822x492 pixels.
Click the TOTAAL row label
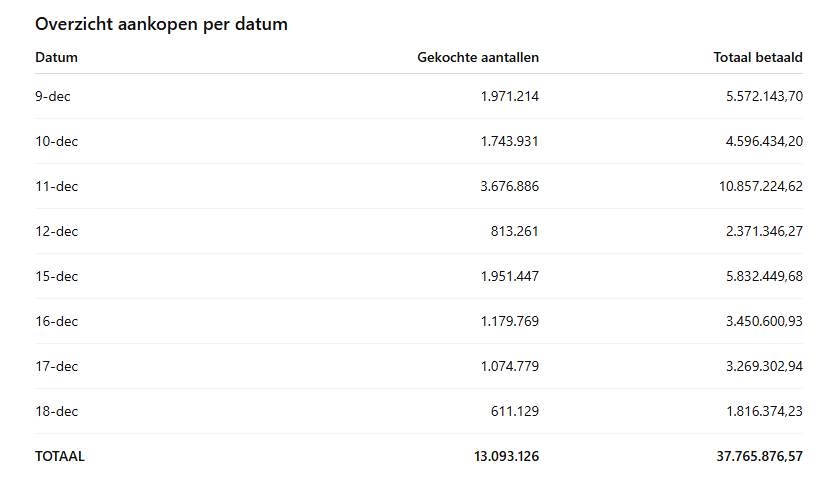(60, 456)
